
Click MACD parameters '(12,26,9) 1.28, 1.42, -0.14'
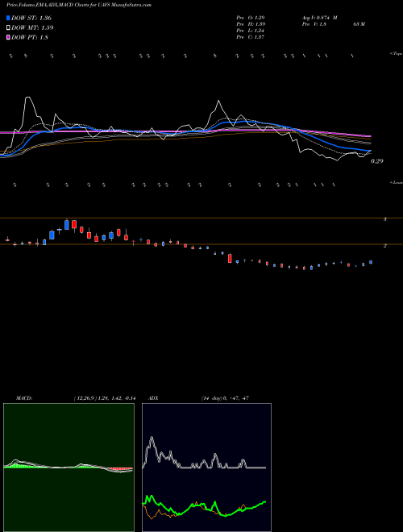(x=105, y=398)
